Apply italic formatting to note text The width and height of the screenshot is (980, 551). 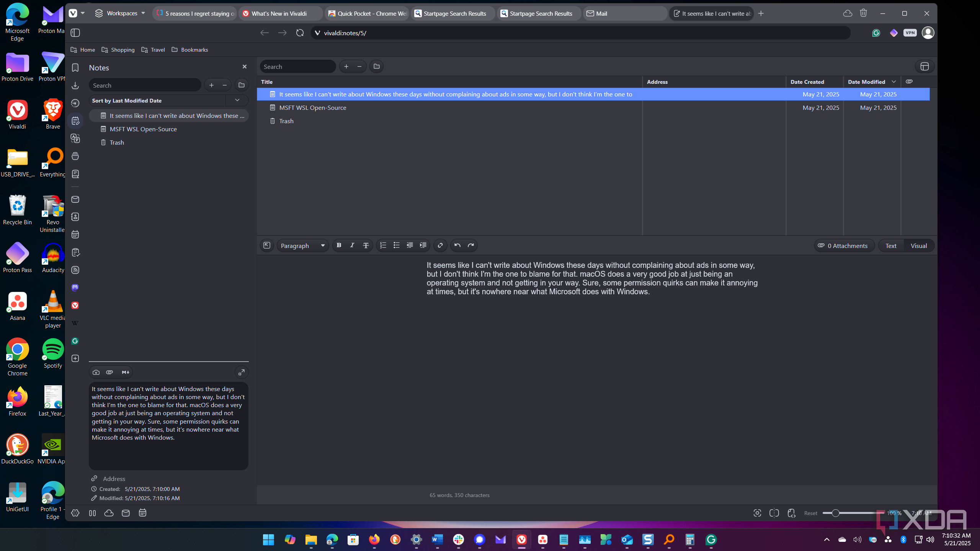click(352, 245)
